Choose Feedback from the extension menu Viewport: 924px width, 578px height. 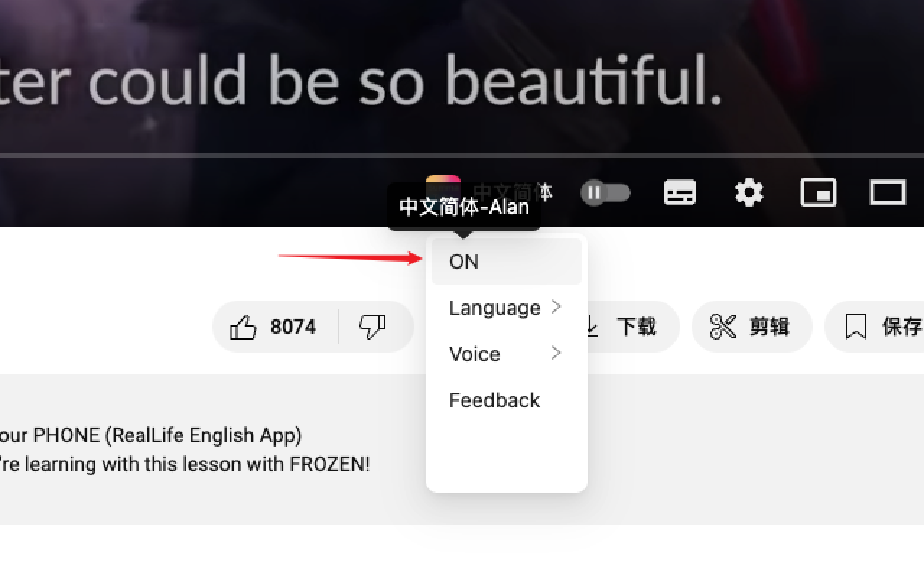coord(494,400)
